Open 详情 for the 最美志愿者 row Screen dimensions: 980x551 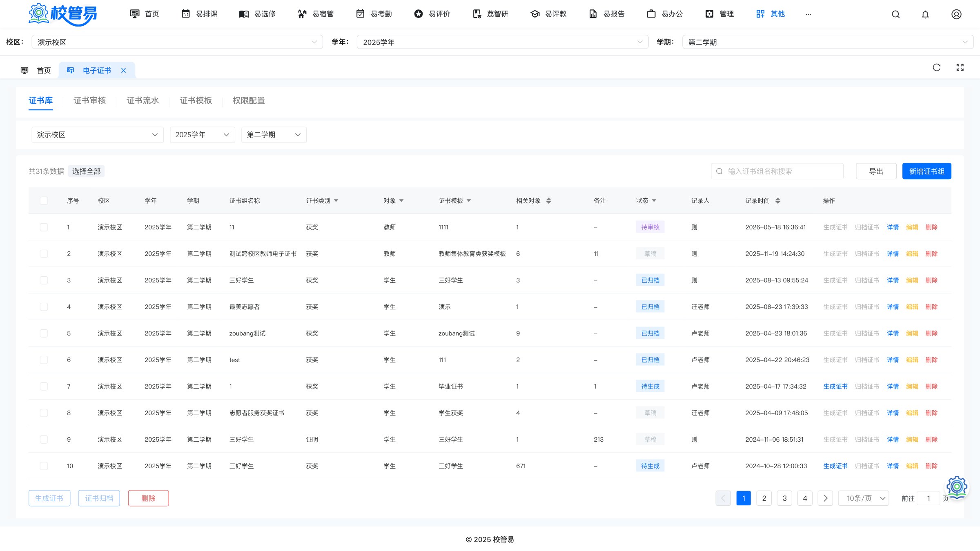point(893,307)
